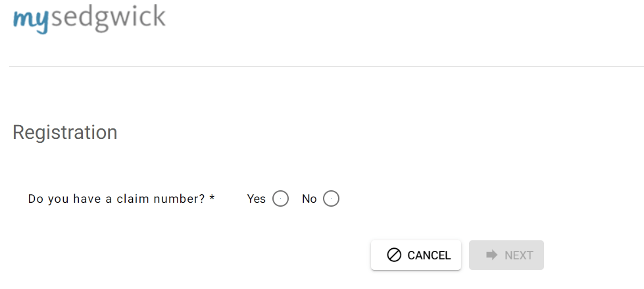The width and height of the screenshot is (644, 289).
Task: Click the required asterisk after the question
Action: click(x=212, y=197)
